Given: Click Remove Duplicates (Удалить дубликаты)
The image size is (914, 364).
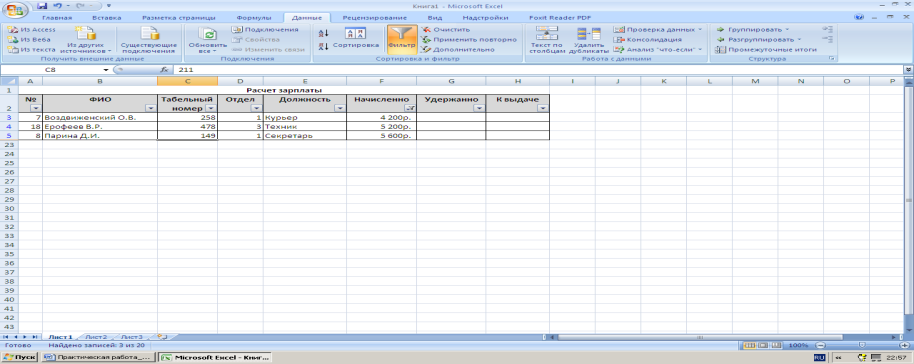Looking at the screenshot, I should pos(589,39).
